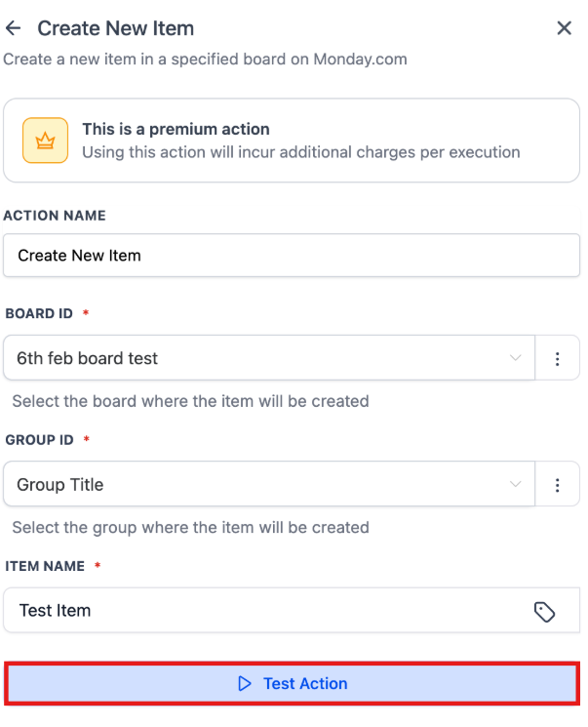Click the ITEM NAME field label
Viewport: 588px width, 727px height.
click(45, 566)
